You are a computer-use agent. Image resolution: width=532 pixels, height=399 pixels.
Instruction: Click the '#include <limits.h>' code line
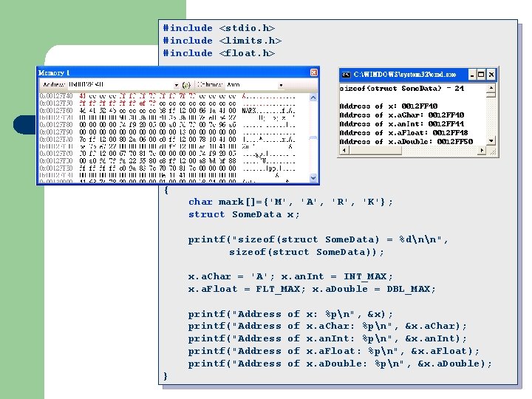[x=222, y=41]
